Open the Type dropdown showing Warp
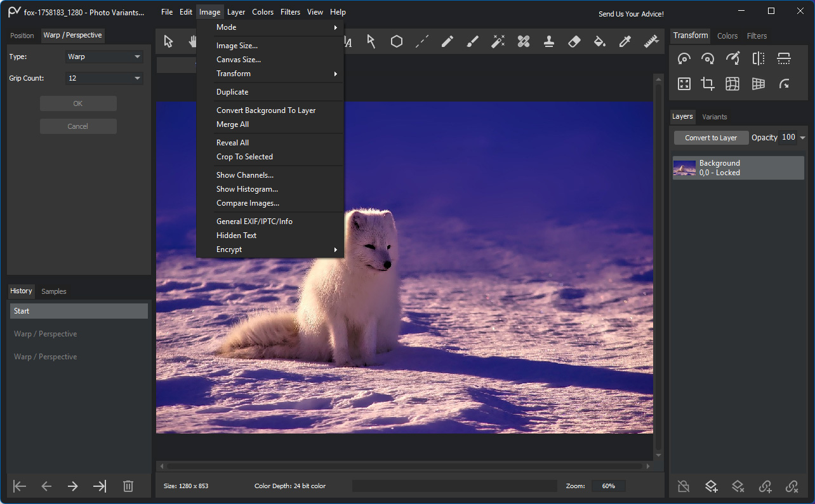 click(x=104, y=56)
